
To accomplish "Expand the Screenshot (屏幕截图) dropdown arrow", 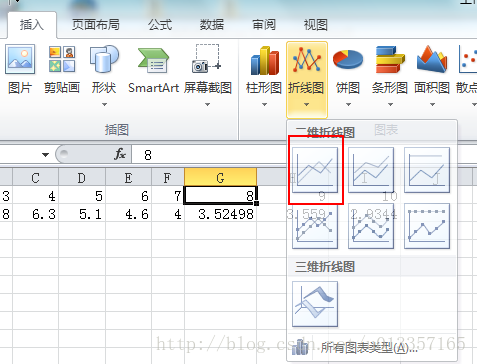I will click(x=207, y=105).
